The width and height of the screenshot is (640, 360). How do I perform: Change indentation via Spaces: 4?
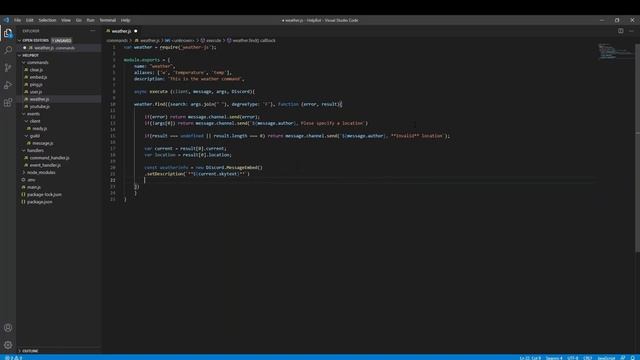coord(554,358)
